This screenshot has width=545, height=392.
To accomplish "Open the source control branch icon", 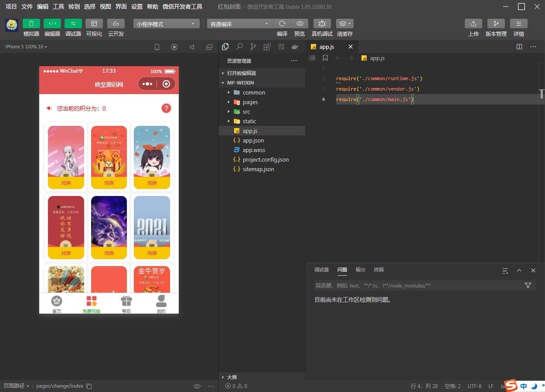I will pos(253,47).
